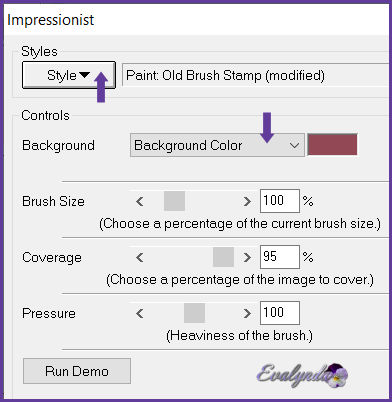Screen dimensions: 392x402
Task: Increase Pressure with the right arrow
Action: click(x=247, y=313)
